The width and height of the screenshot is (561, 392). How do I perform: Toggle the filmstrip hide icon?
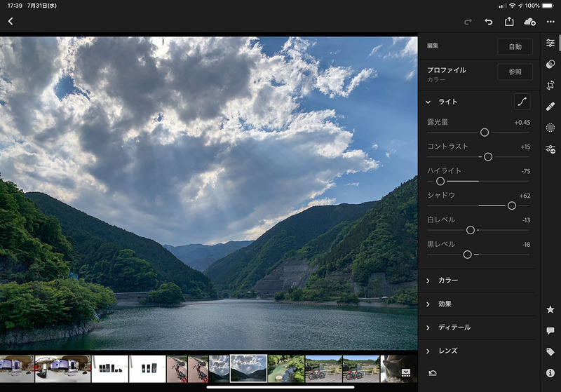(406, 372)
